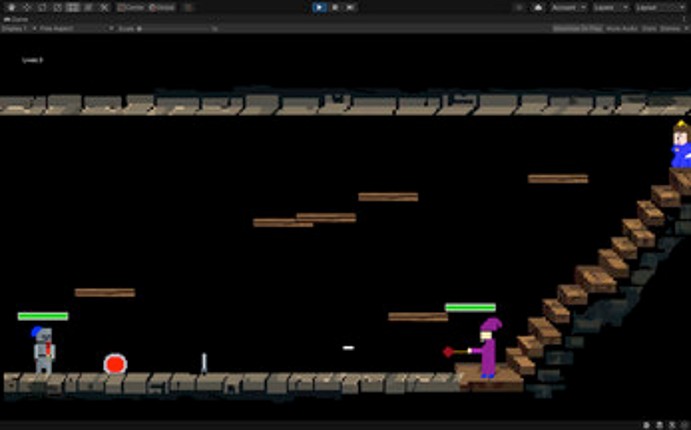This screenshot has height=430, width=691.
Task: Open the Layers dropdown
Action: click(610, 7)
